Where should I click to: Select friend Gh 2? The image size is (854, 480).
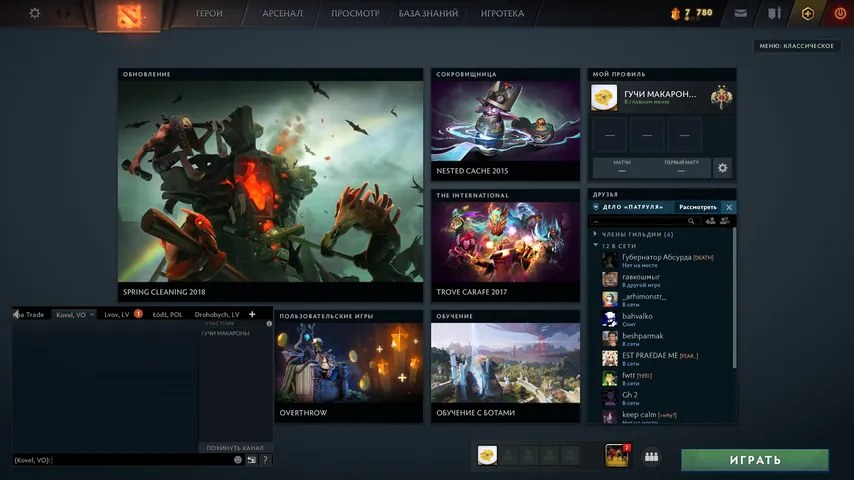click(662, 398)
